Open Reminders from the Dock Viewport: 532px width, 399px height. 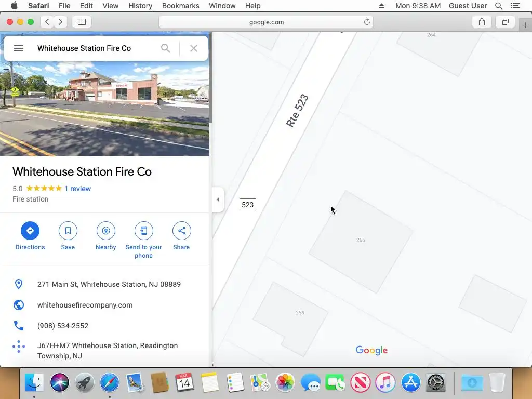[x=235, y=382]
